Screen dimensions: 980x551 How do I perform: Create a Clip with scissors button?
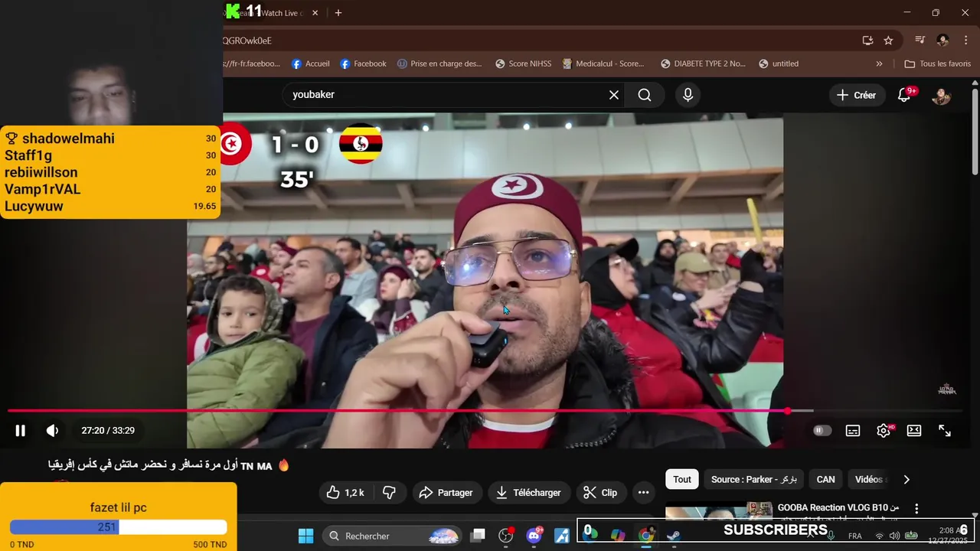[600, 493]
